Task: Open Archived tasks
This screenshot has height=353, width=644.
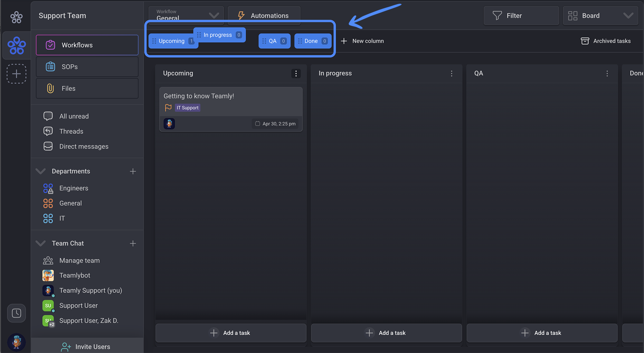Action: 605,41
